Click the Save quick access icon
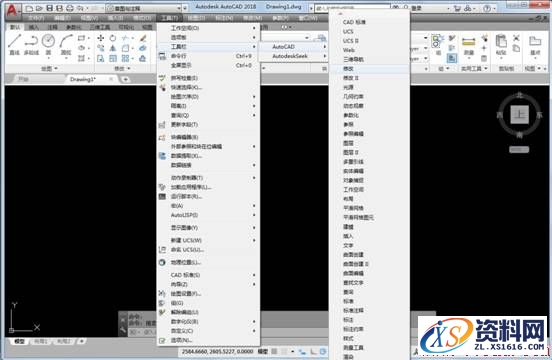 50,8
